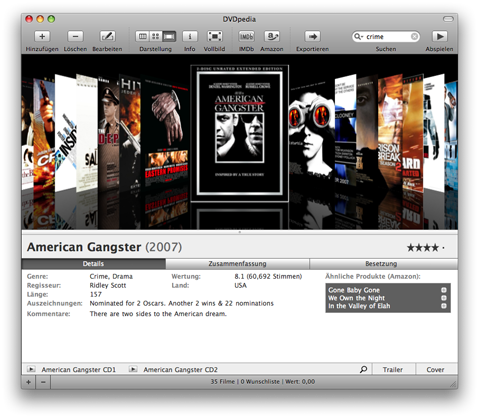The width and height of the screenshot is (479, 418).
Task: Clear the search field with the x button
Action: coord(414,36)
